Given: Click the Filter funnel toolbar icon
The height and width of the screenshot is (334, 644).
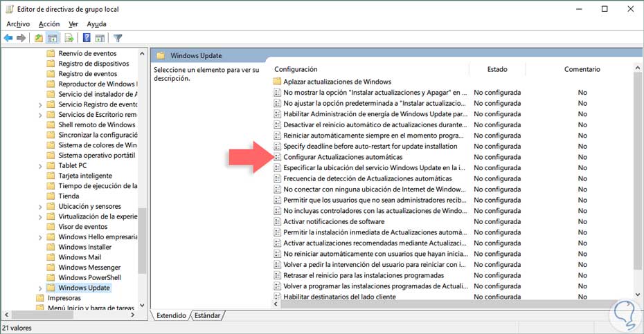Looking at the screenshot, I should click(x=118, y=38).
